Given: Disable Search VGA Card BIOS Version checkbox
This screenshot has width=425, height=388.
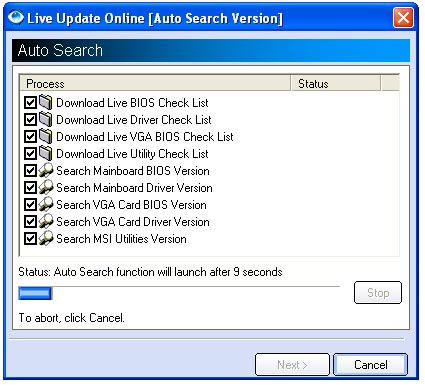Looking at the screenshot, I should coord(30,205).
